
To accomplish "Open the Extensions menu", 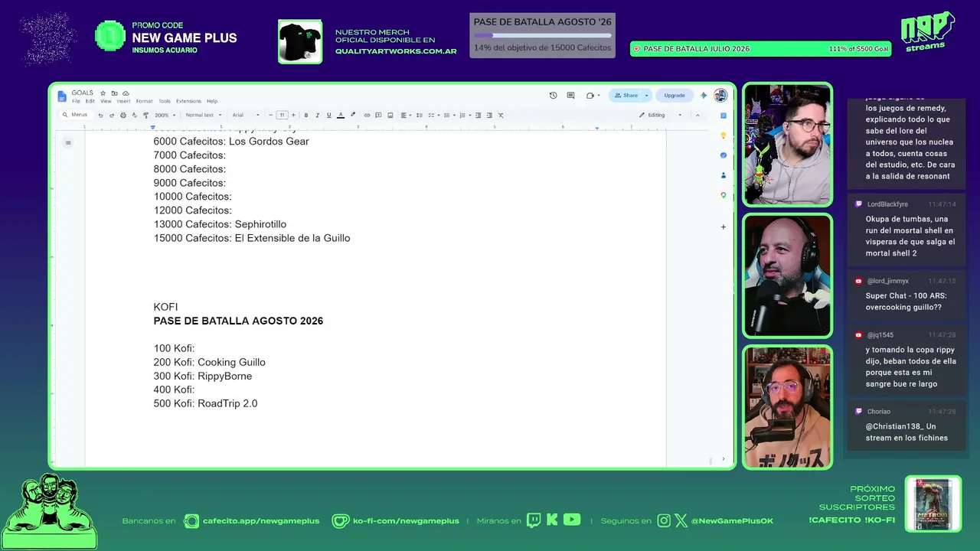I will click(188, 101).
